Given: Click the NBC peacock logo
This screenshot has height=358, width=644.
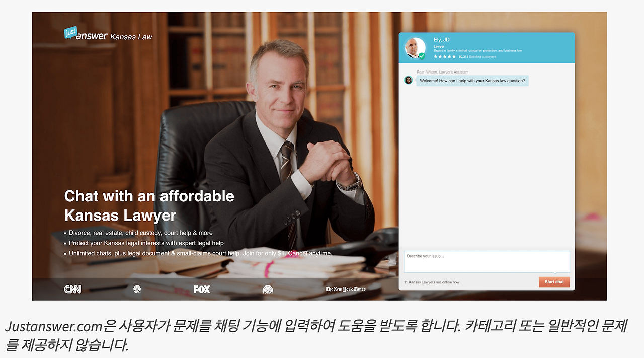Looking at the screenshot, I should click(x=137, y=290).
